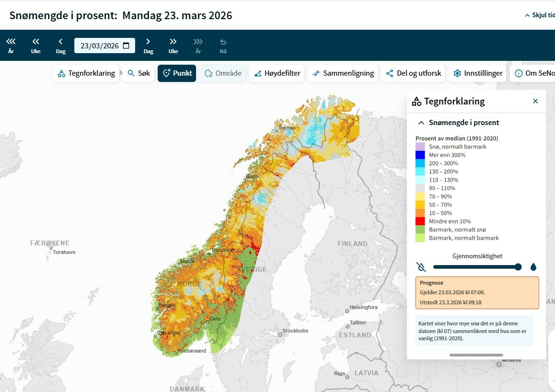Go back one day (Dag)
The width and height of the screenshot is (555, 392).
(60, 46)
